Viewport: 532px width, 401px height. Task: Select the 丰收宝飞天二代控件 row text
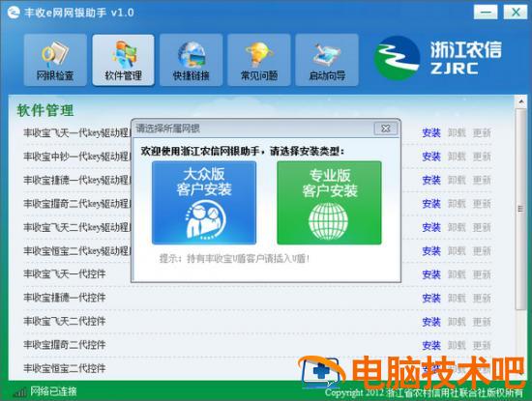[x=65, y=321]
